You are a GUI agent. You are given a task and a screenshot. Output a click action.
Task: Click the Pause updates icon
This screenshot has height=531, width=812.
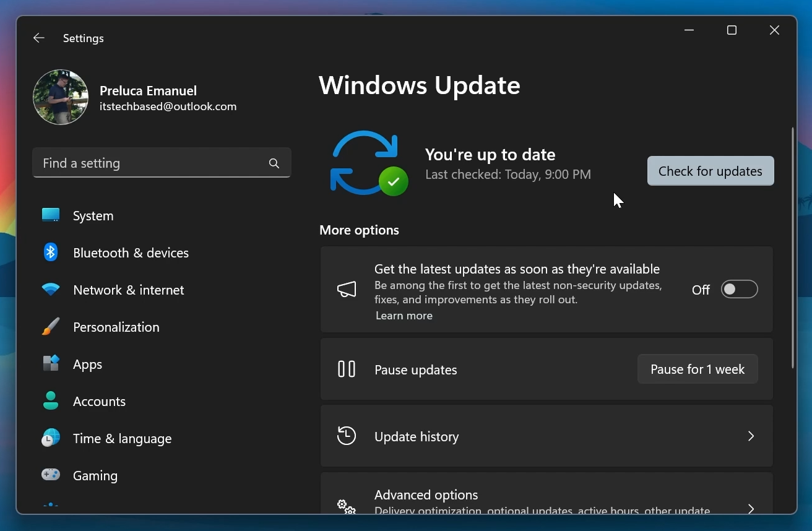[x=347, y=369]
